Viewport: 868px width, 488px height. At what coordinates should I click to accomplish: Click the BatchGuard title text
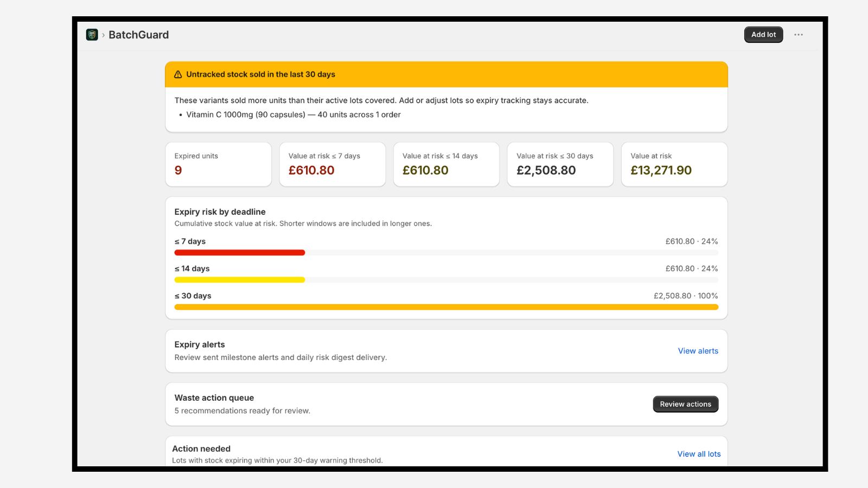(x=138, y=35)
